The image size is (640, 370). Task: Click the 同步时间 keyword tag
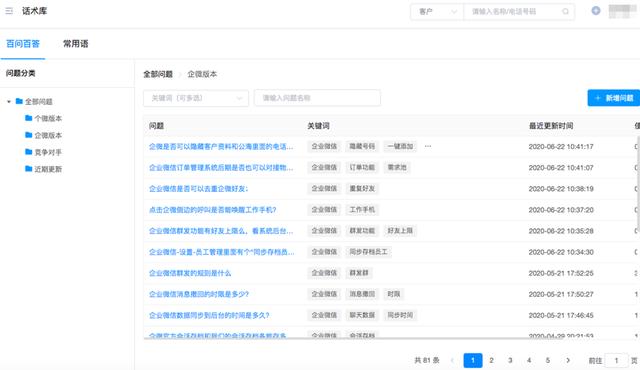(x=400, y=315)
